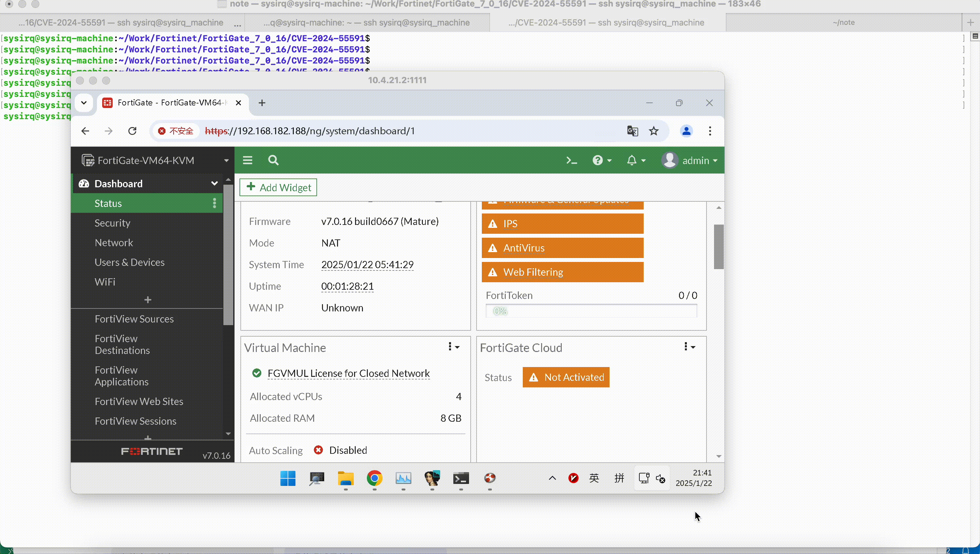Image resolution: width=980 pixels, height=554 pixels.
Task: Open FortiView Destinations
Action: 122,345
